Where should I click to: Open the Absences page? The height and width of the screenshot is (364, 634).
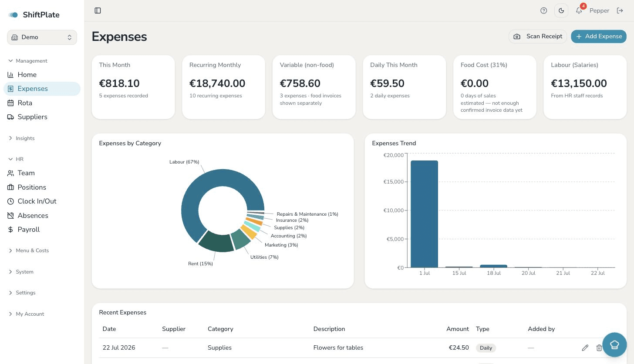42,216
